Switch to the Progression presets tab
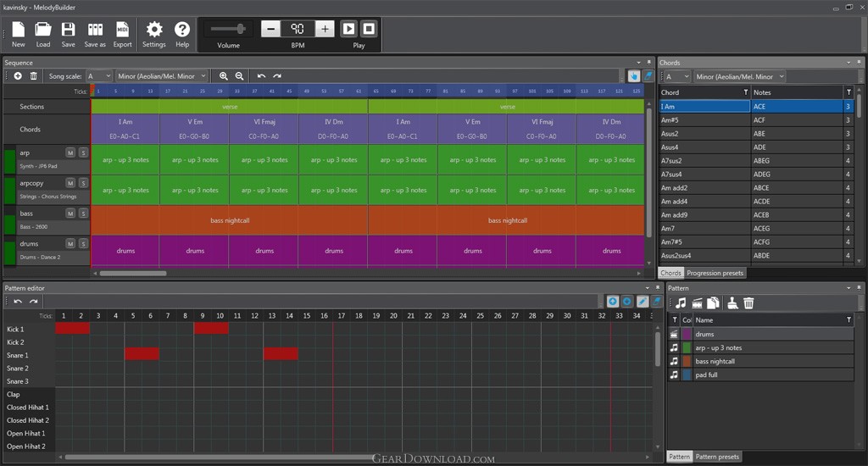 coord(715,273)
